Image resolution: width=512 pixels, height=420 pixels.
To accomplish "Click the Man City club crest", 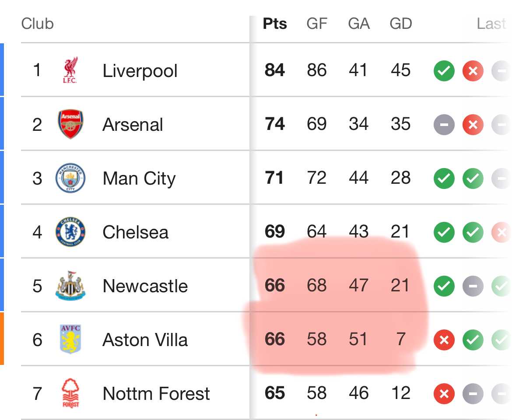I will coord(70,178).
